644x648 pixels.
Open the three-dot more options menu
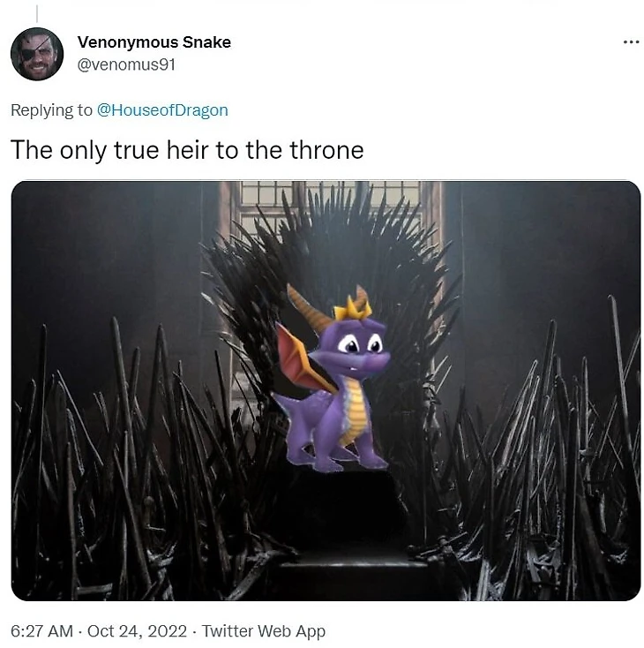[631, 42]
